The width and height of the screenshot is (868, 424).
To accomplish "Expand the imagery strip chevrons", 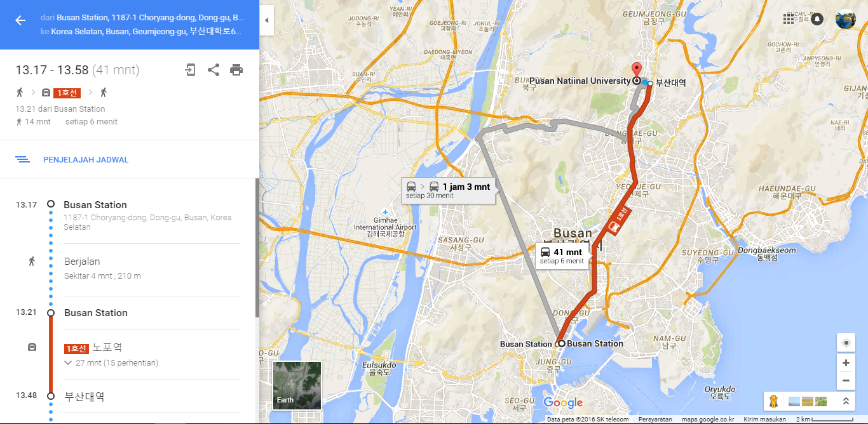I will 846,401.
